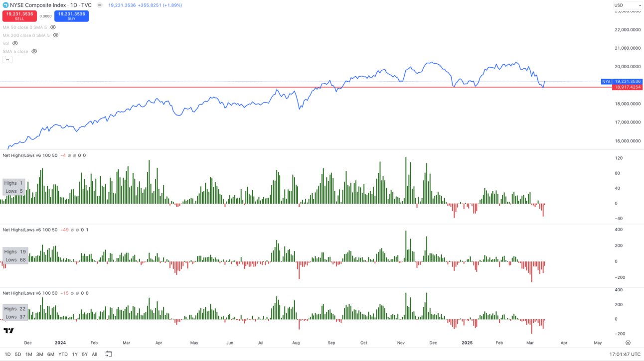Select the YTD range
Image resolution: width=644 pixels, height=361 pixels.
[x=63, y=355]
